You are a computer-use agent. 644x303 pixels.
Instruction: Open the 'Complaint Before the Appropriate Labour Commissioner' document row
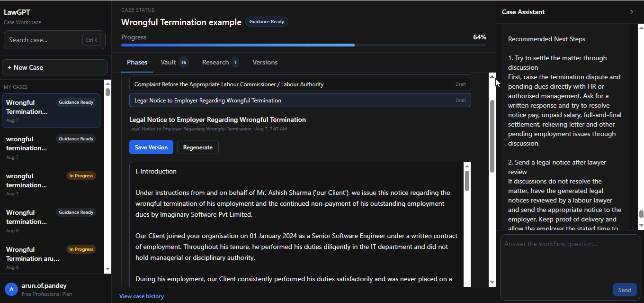point(300,84)
